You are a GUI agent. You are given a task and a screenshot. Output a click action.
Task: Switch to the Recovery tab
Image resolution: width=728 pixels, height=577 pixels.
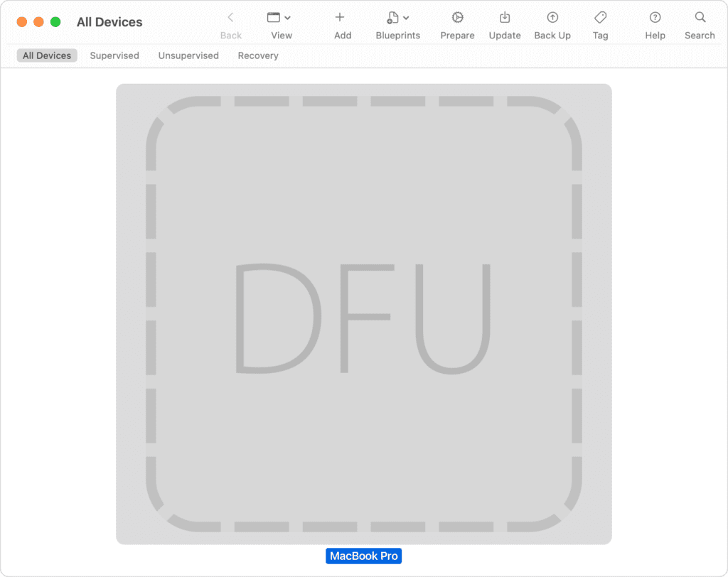pos(258,55)
